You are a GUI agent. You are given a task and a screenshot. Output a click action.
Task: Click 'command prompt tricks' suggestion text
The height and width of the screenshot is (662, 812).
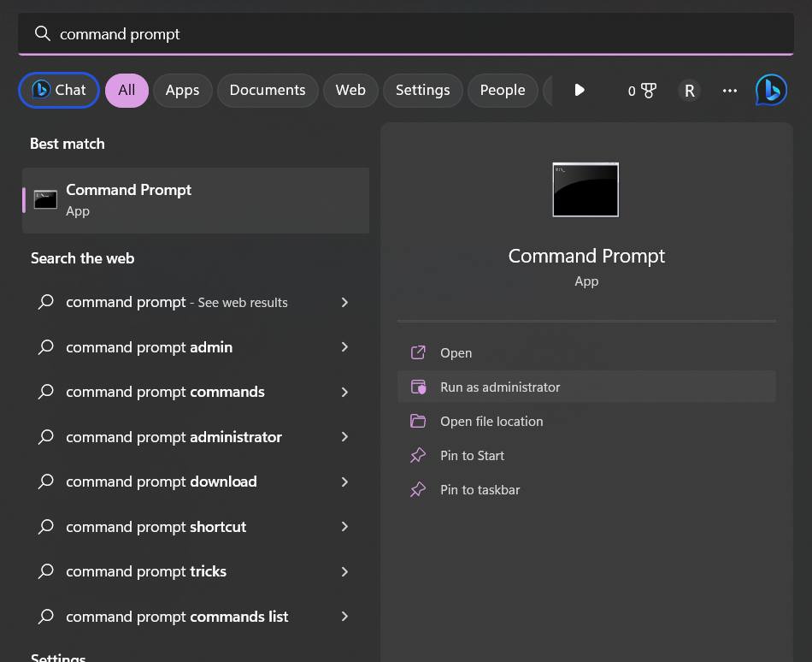pyautogui.click(x=146, y=571)
